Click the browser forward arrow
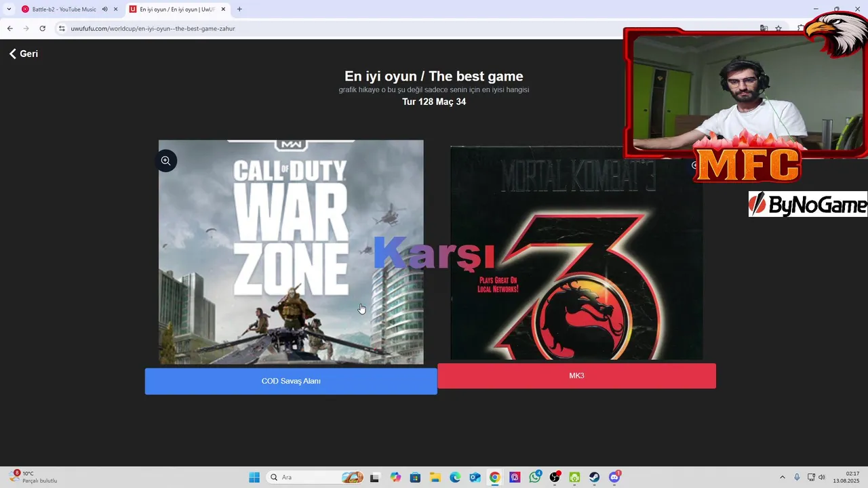This screenshot has height=488, width=868. point(26,28)
